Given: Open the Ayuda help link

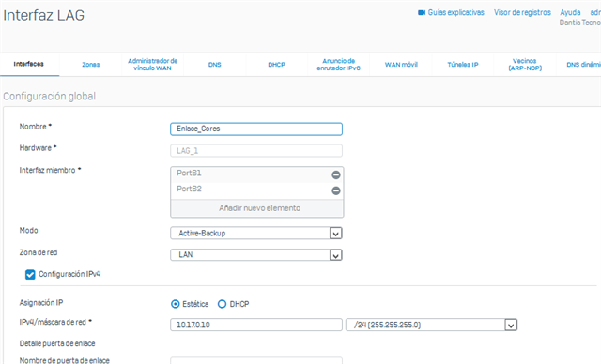Looking at the screenshot, I should tap(570, 12).
